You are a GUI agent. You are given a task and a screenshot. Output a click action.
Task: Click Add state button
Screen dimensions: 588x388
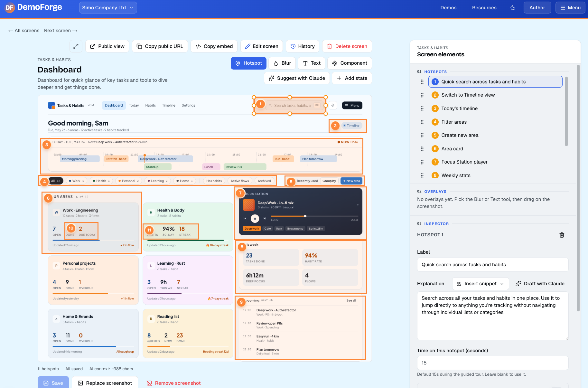coord(352,78)
